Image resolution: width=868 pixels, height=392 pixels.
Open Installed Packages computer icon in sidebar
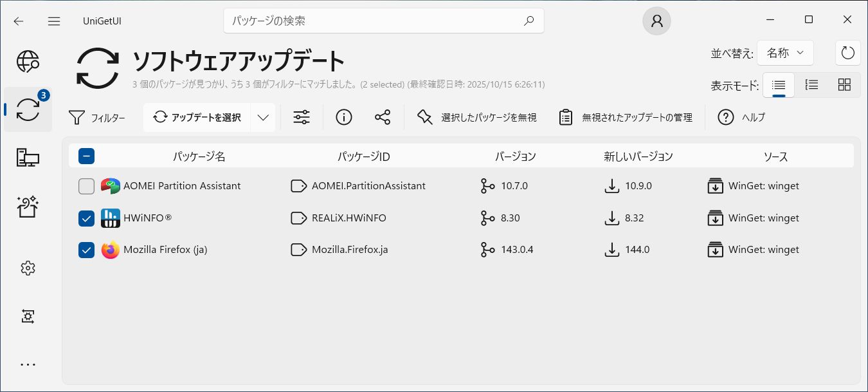pos(28,158)
